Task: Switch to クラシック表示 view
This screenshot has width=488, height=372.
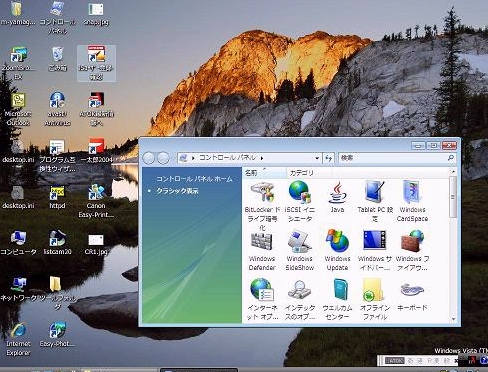Action: pyautogui.click(x=177, y=191)
